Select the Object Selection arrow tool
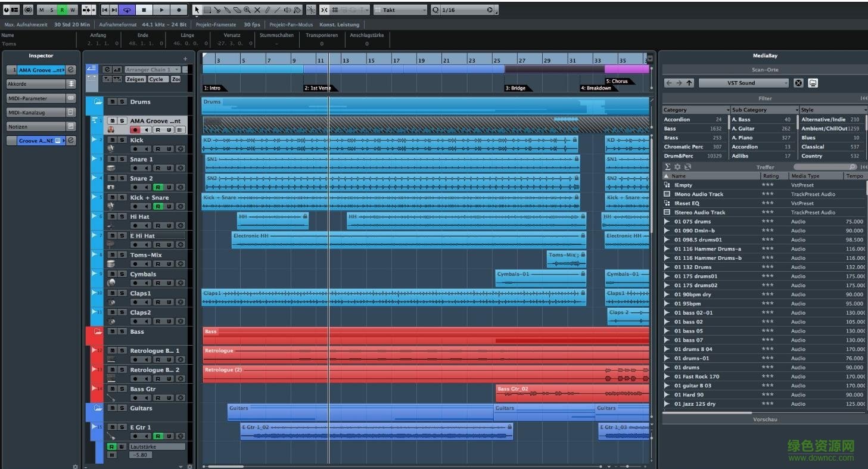Screen dimensions: 868x469 click(x=197, y=10)
